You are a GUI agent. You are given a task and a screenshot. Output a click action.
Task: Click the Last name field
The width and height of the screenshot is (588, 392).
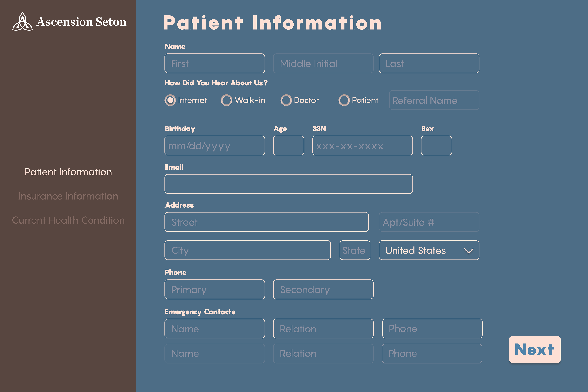point(429,64)
